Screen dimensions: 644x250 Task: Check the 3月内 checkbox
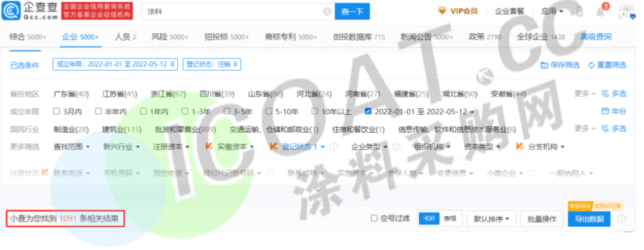57,111
